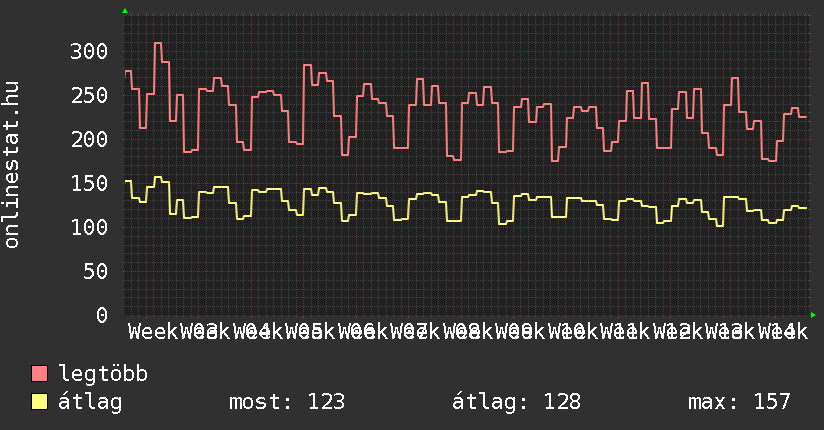The width and height of the screenshot is (824, 430).
Task: Click the green arrow ending the x-axis
Action: [x=814, y=315]
